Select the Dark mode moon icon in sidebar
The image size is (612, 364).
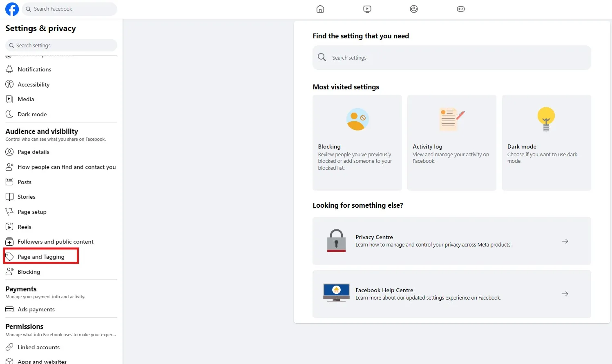click(x=9, y=114)
